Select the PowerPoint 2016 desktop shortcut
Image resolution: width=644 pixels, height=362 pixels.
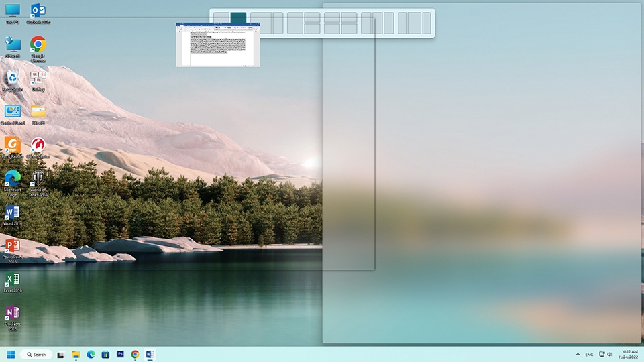12,250
